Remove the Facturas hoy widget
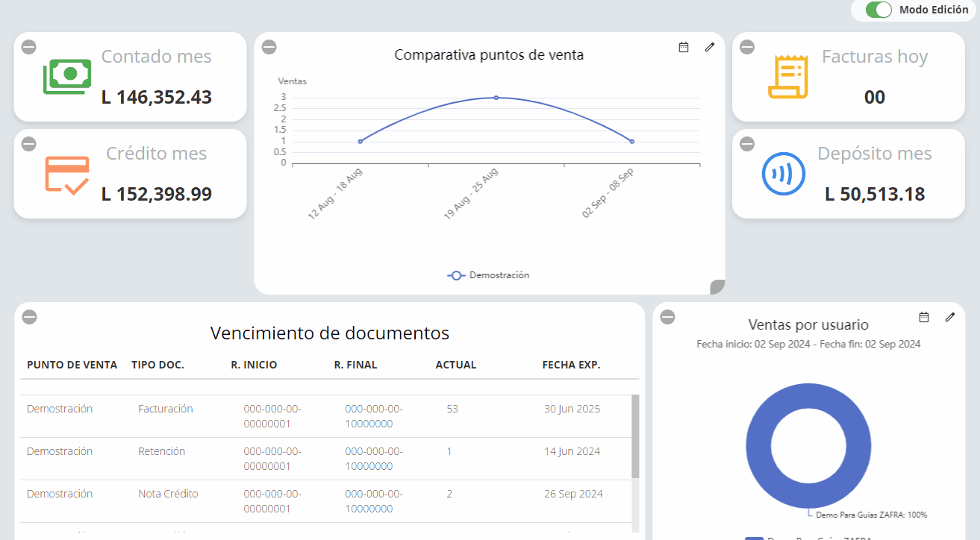 [x=747, y=47]
